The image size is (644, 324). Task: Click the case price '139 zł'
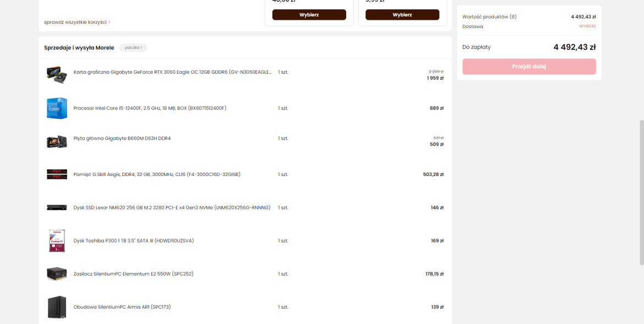[437, 307]
